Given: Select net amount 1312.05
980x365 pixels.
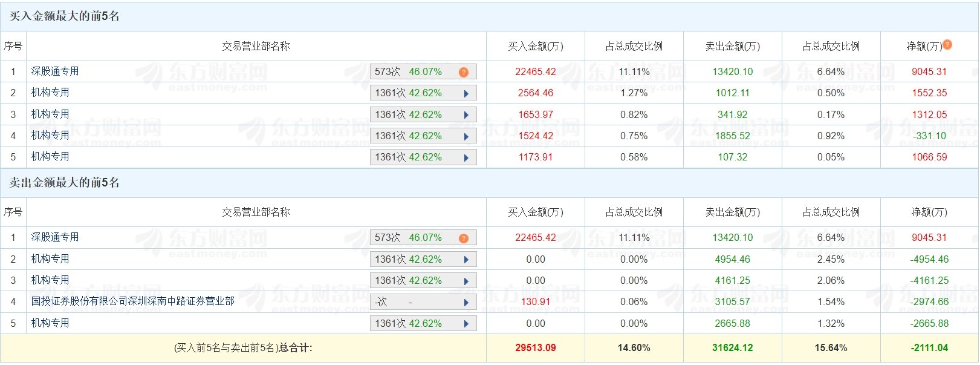Looking at the screenshot, I should pos(929,114).
